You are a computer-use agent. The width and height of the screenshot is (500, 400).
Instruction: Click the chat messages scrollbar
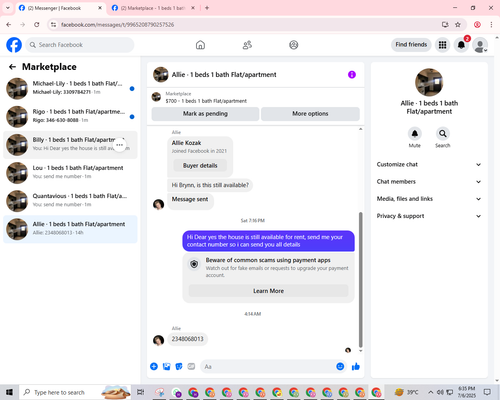(x=360, y=280)
